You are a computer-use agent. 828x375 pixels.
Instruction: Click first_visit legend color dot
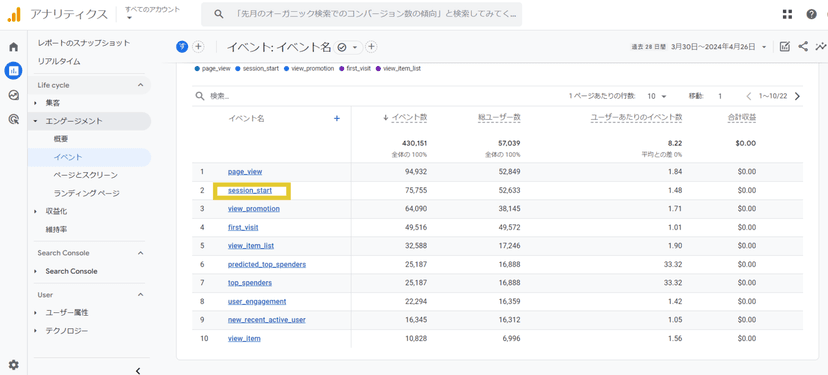pyautogui.click(x=342, y=68)
